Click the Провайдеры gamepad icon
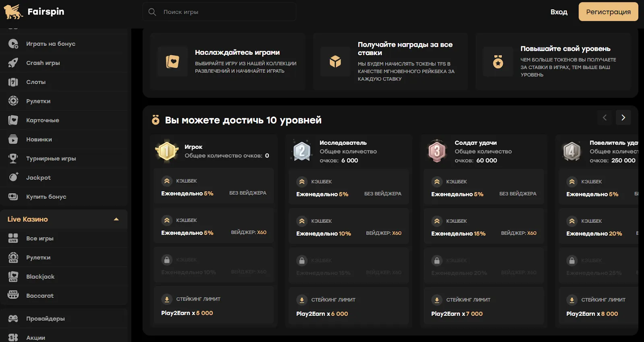Viewport: 644px width, 342px height. [13, 319]
